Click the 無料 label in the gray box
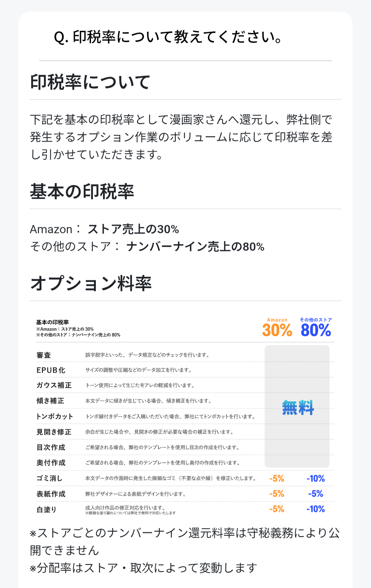Image resolution: width=371 pixels, height=588 pixels. coord(298,408)
